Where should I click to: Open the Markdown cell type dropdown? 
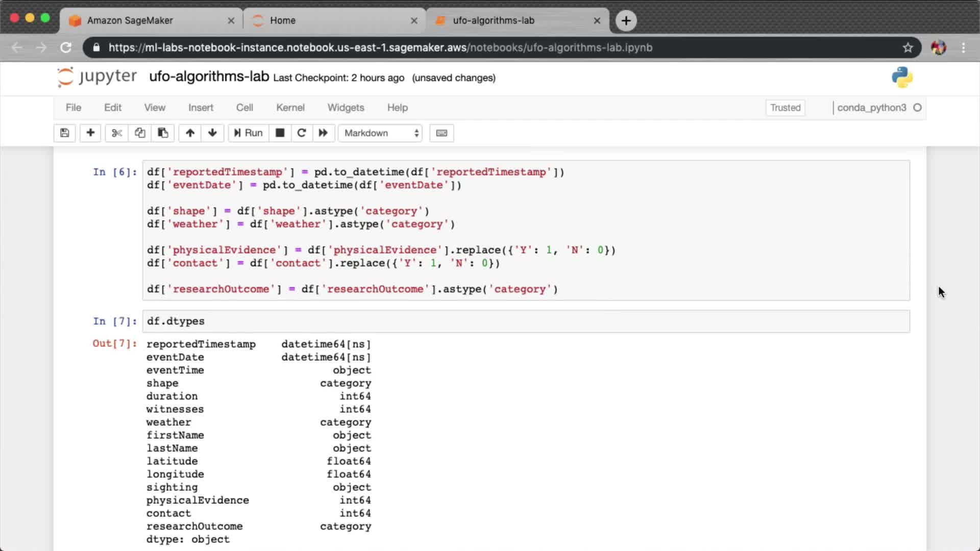pyautogui.click(x=380, y=133)
